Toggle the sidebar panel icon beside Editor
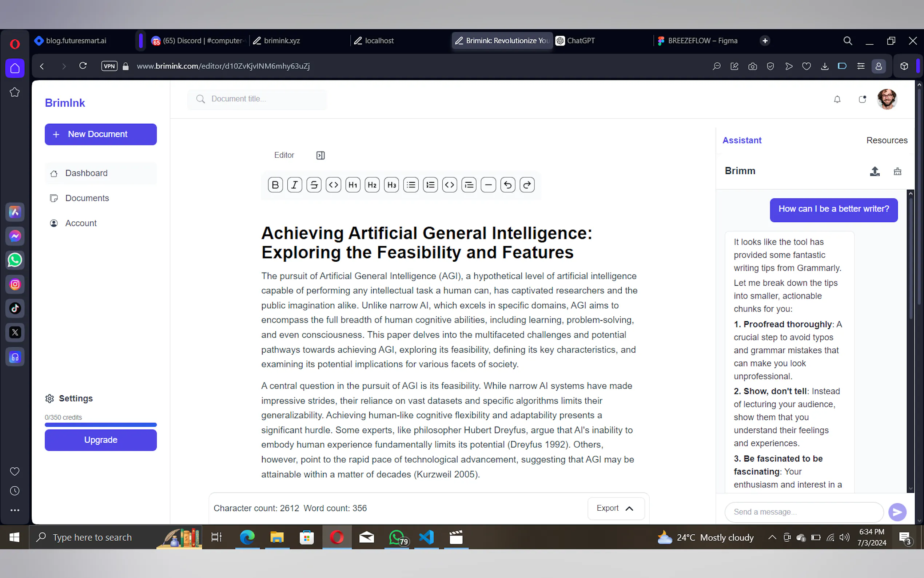The image size is (924, 578). tap(320, 155)
